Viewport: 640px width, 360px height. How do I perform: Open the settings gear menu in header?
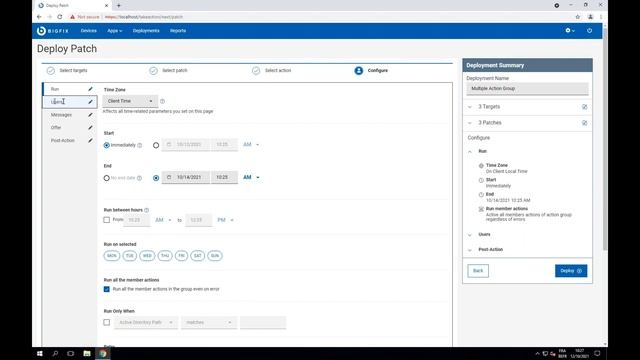570,31
